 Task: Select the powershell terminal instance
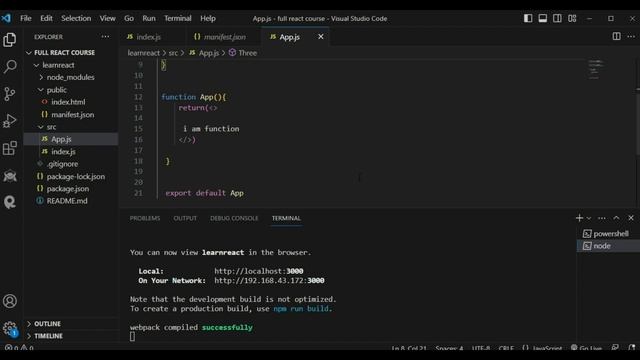(x=608, y=233)
